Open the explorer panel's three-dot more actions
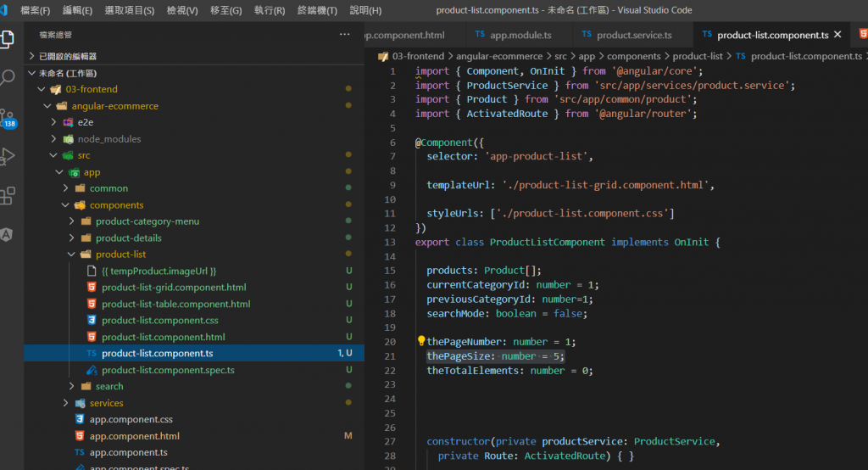This screenshot has width=868, height=470. click(x=344, y=35)
